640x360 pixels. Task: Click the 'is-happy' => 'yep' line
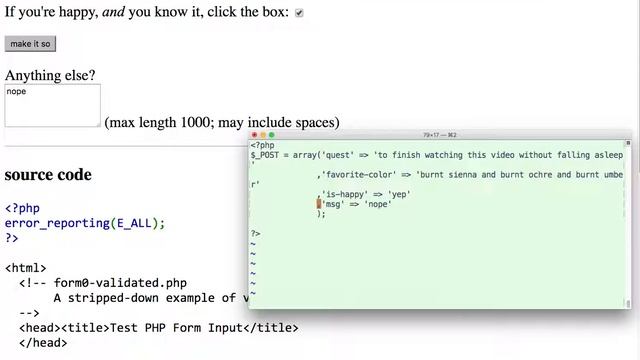pos(364,194)
